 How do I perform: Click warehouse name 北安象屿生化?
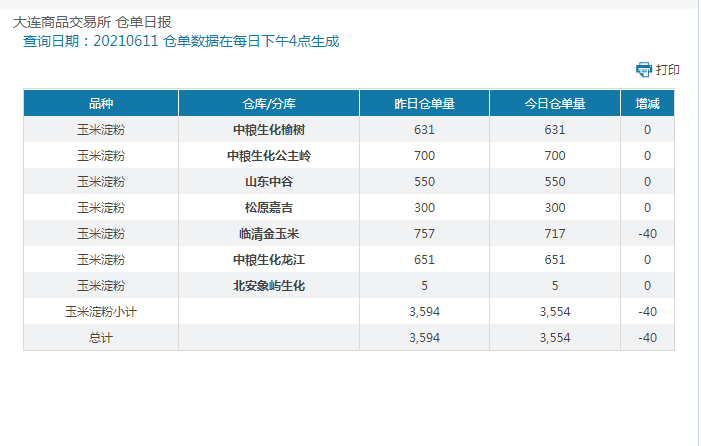(x=269, y=286)
